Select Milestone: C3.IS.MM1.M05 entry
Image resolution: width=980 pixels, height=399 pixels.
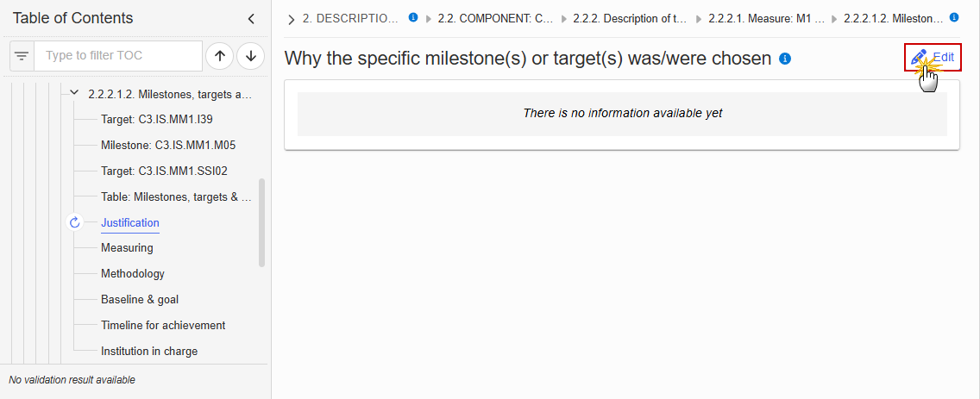click(168, 145)
